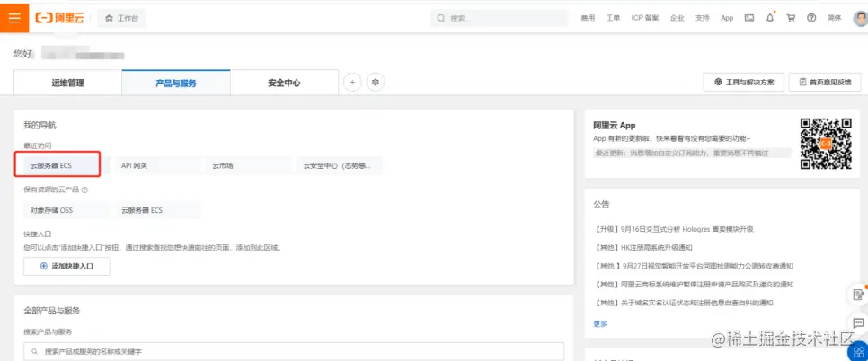Open the App menu item
The height and width of the screenshot is (361, 868).
[727, 18]
